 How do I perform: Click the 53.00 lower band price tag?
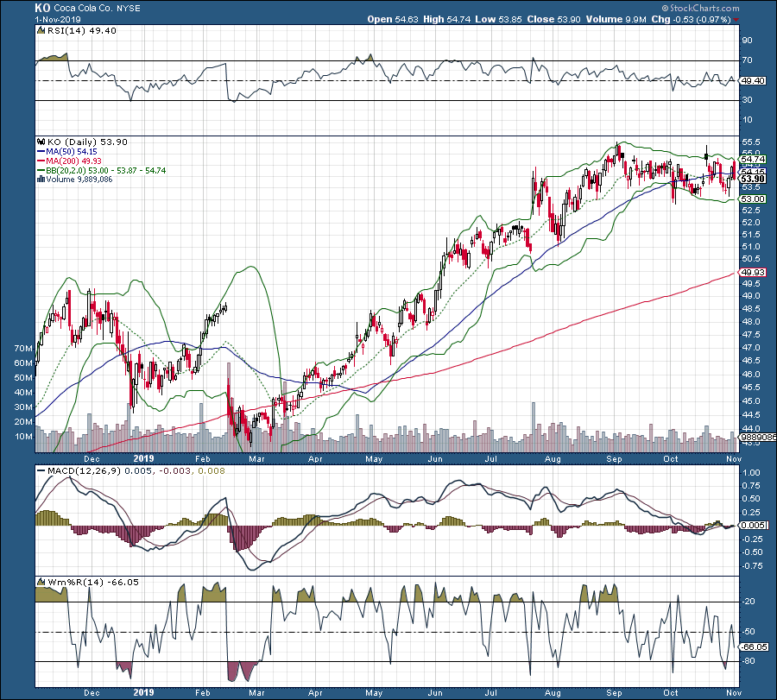click(x=753, y=199)
